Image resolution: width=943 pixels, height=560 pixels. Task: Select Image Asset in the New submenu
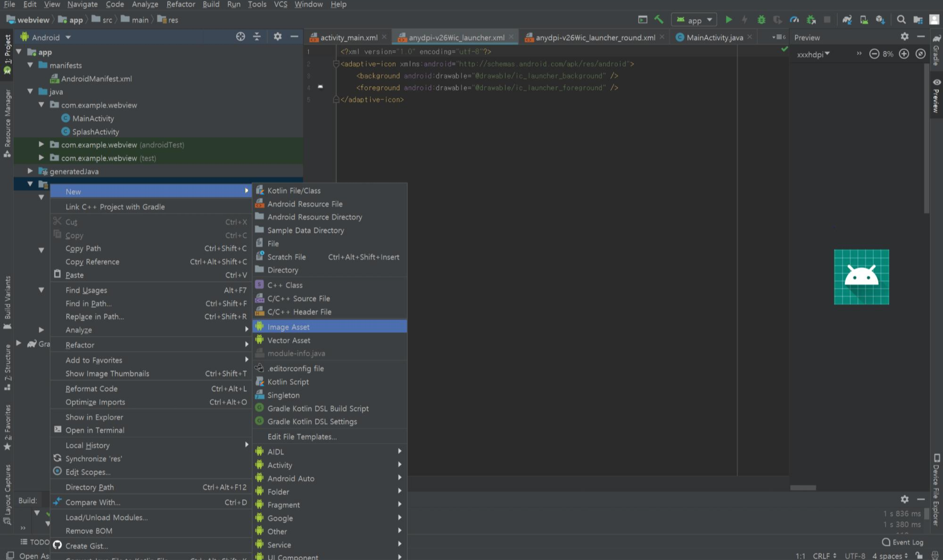(288, 327)
